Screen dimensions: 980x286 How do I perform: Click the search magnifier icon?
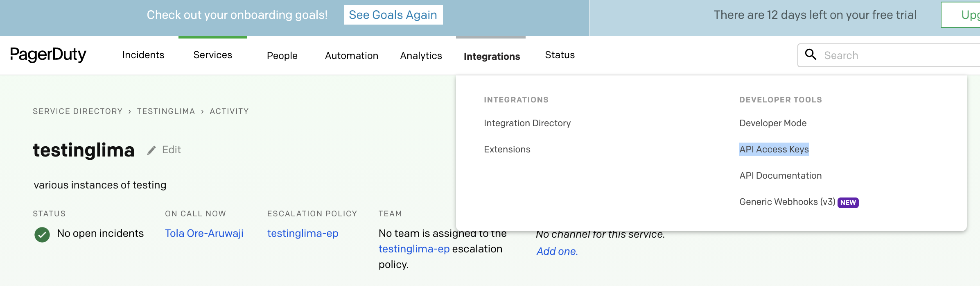point(811,54)
